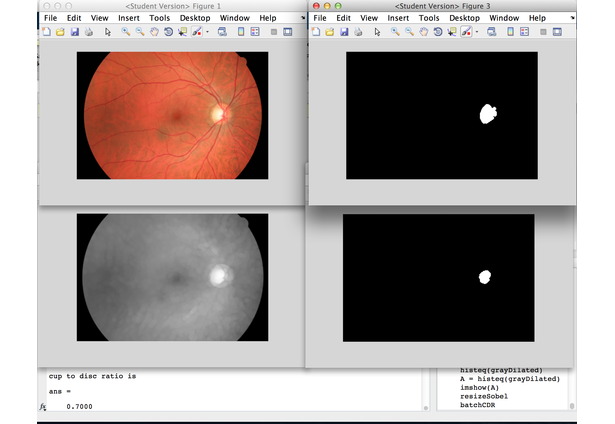Enable Data Cursor tool in Figure 3
The width and height of the screenshot is (615, 424).
point(452,32)
